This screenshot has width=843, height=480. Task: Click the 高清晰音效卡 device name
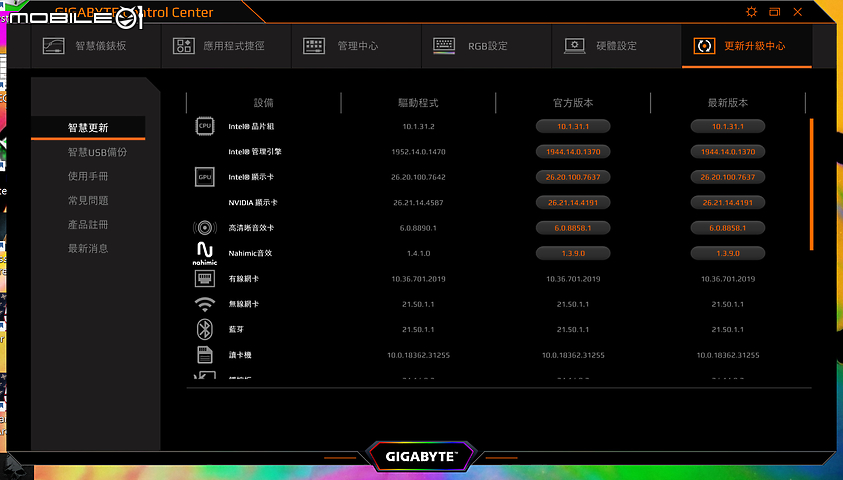click(x=251, y=228)
